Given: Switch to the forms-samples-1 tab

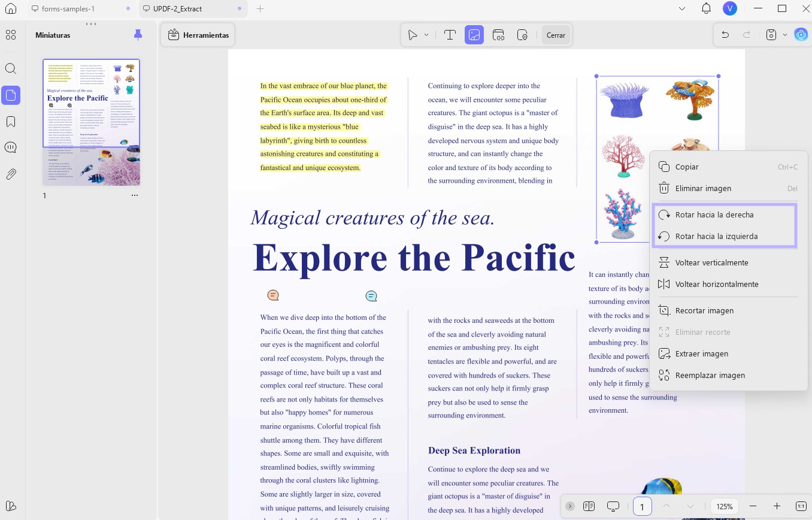Looking at the screenshot, I should [x=68, y=9].
